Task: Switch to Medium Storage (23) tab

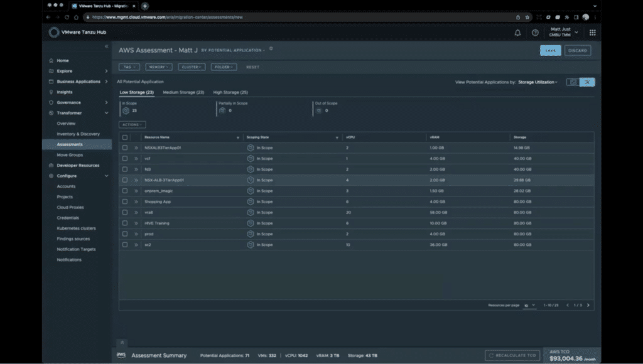Action: point(183,93)
